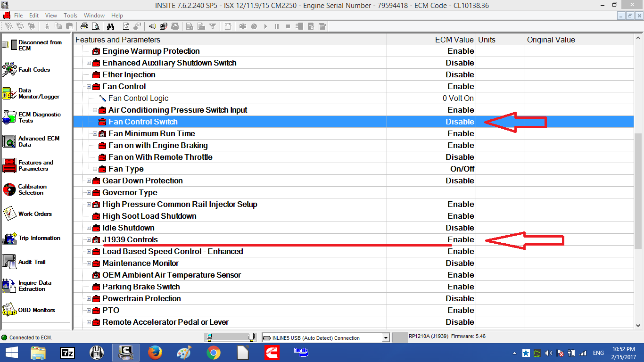
Task: Open OBD Monitors
Action: (29, 310)
